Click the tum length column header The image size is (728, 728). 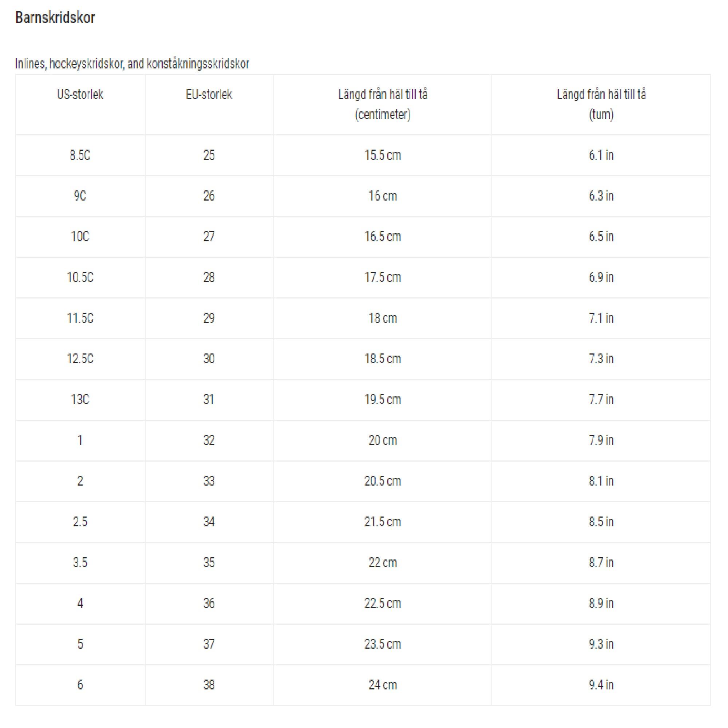point(601,104)
